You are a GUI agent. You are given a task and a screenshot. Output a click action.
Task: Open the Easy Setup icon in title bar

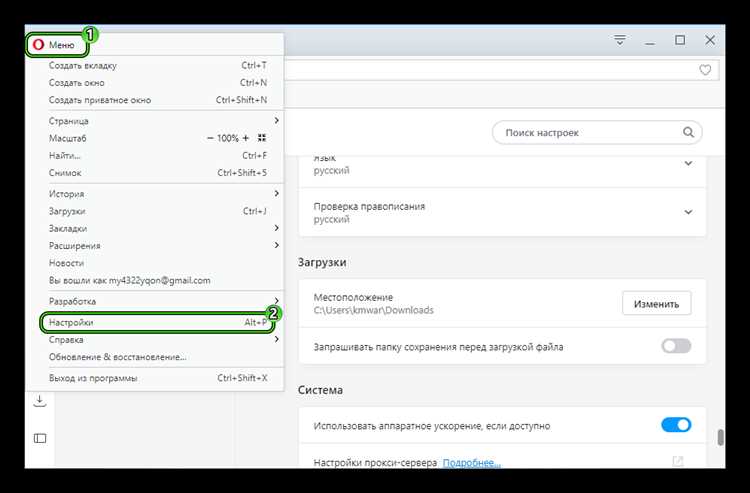tap(620, 40)
